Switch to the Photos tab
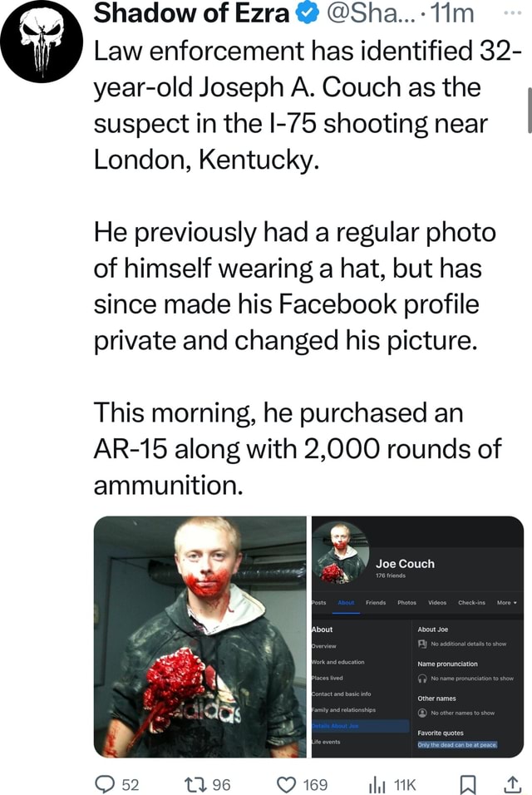The height and width of the screenshot is (795, 532). tap(406, 603)
